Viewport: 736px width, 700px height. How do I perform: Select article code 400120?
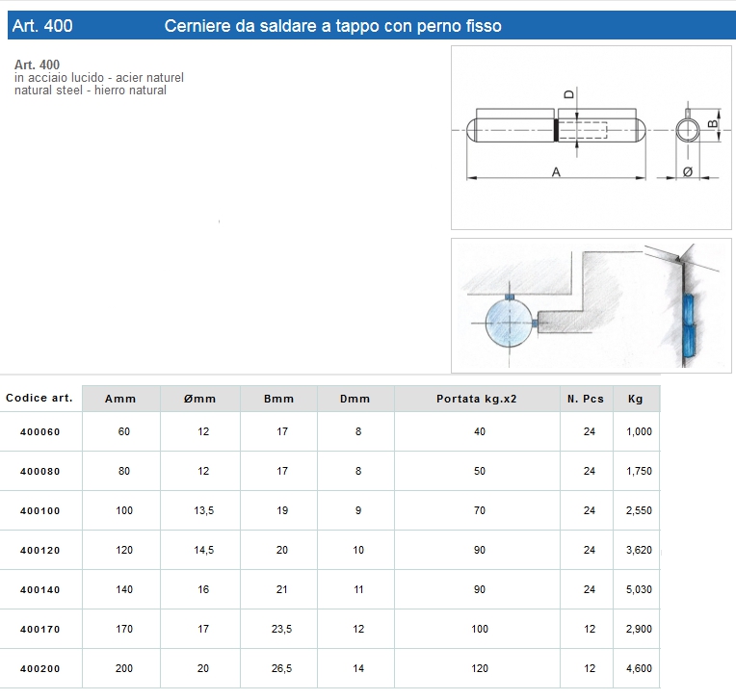coord(40,551)
